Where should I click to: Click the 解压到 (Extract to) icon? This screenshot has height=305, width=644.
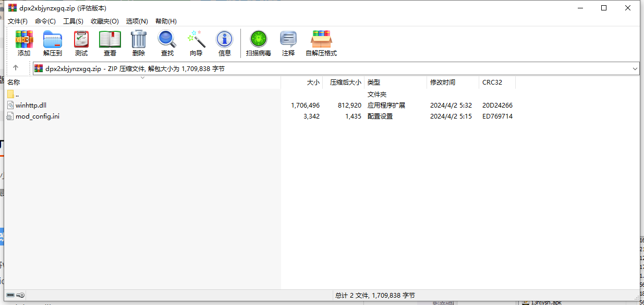point(53,40)
